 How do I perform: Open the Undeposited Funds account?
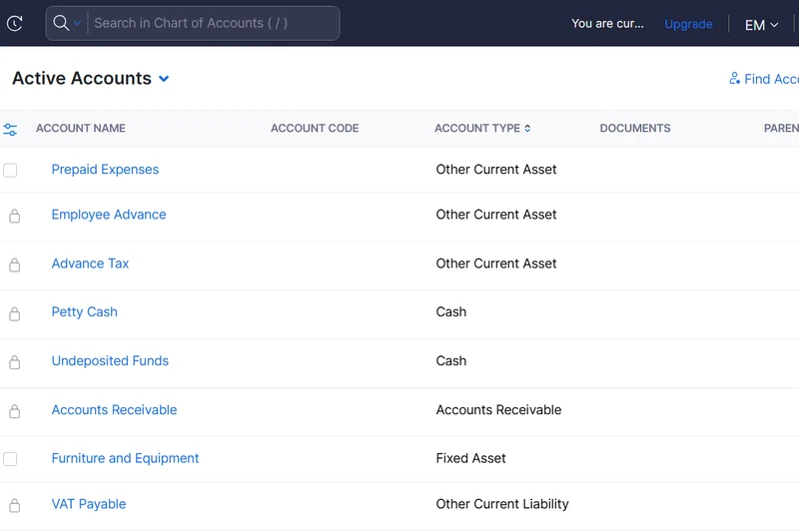coord(110,361)
